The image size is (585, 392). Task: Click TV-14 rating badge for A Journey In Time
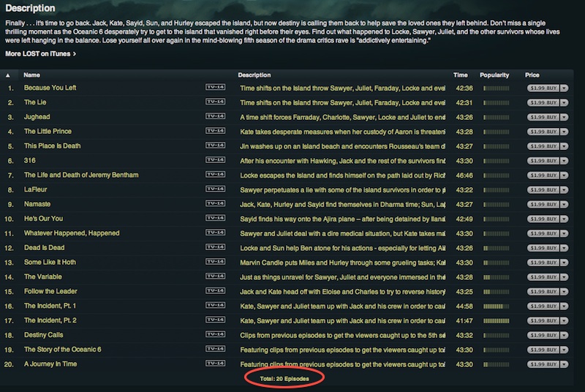(215, 363)
